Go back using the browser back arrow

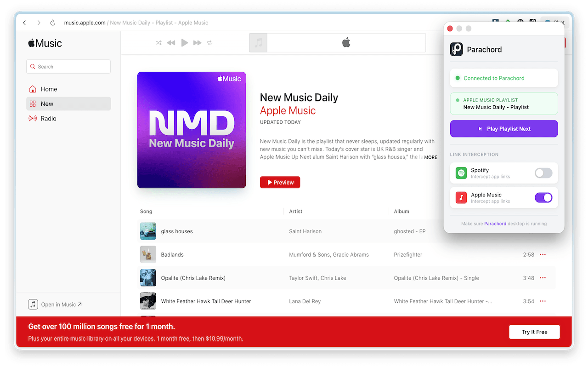tap(25, 23)
